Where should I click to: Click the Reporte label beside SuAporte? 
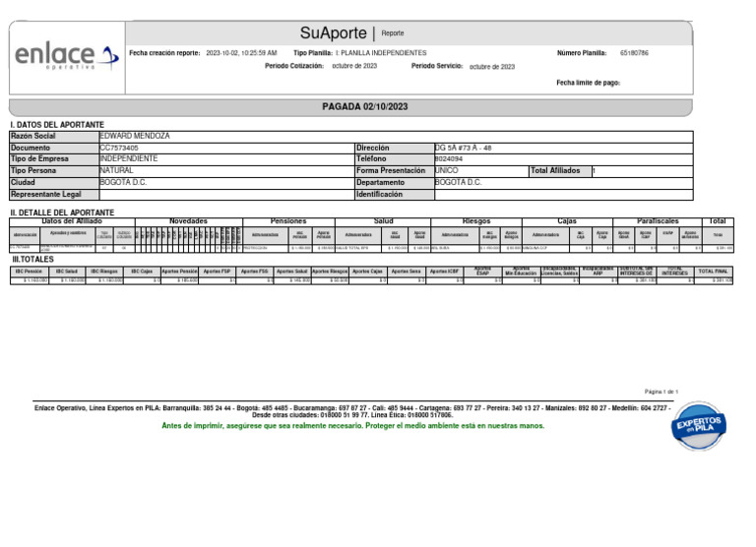coord(393,33)
